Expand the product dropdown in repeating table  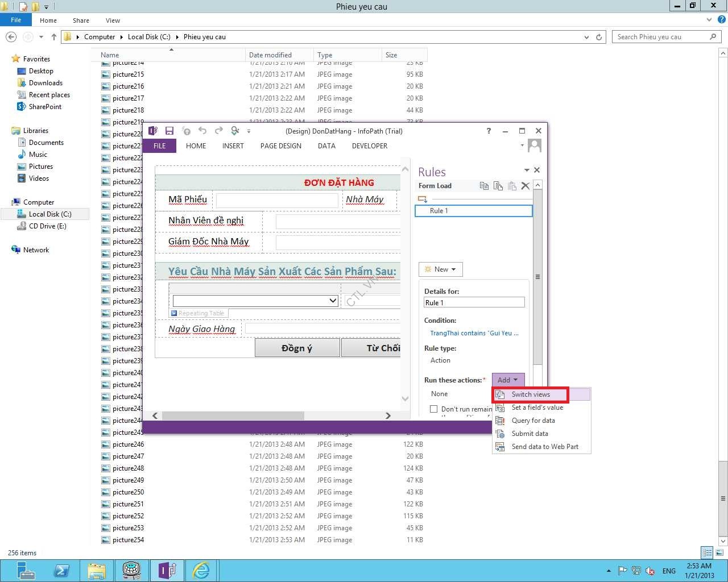tap(333, 301)
